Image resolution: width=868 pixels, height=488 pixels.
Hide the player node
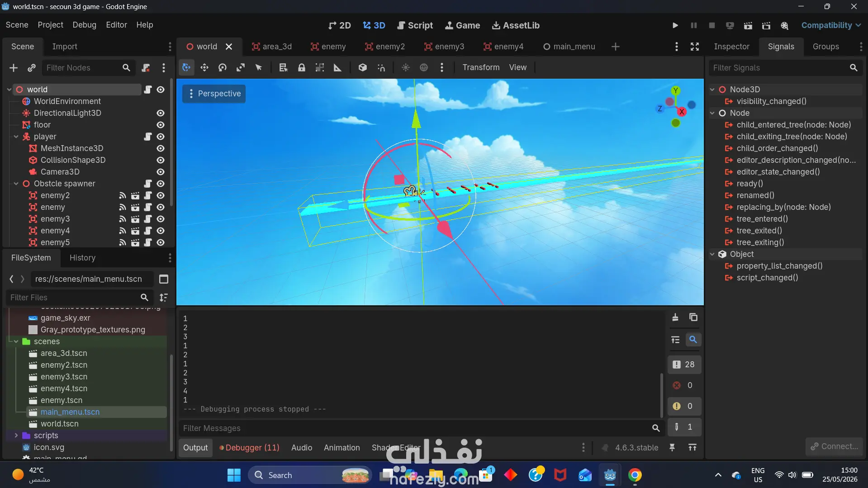pyautogui.click(x=161, y=137)
